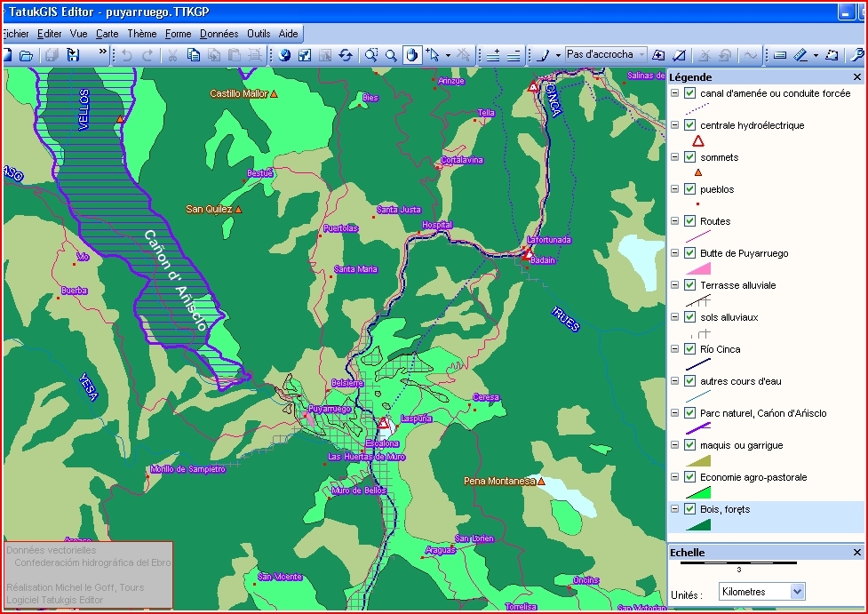Select the pan hand tool
The image size is (868, 614).
411,55
